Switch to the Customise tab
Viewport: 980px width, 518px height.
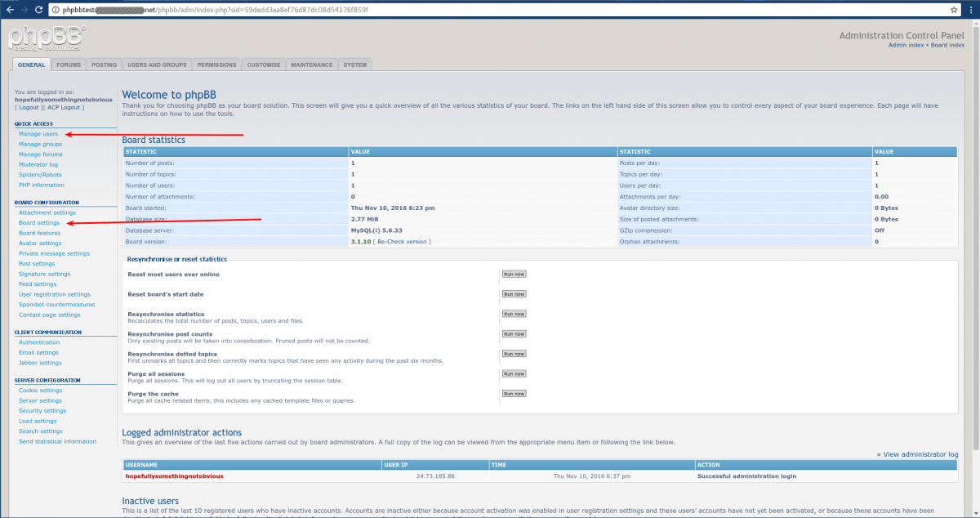(264, 65)
